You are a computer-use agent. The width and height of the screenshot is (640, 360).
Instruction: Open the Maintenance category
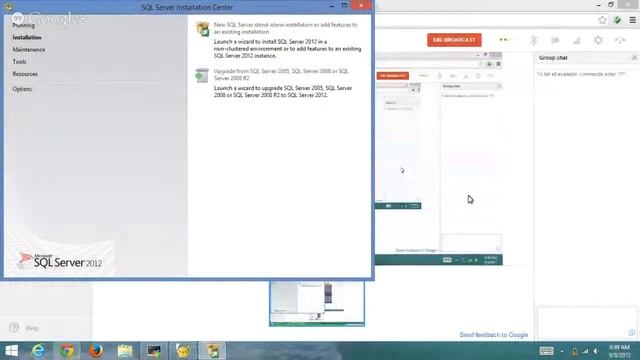[x=29, y=50]
